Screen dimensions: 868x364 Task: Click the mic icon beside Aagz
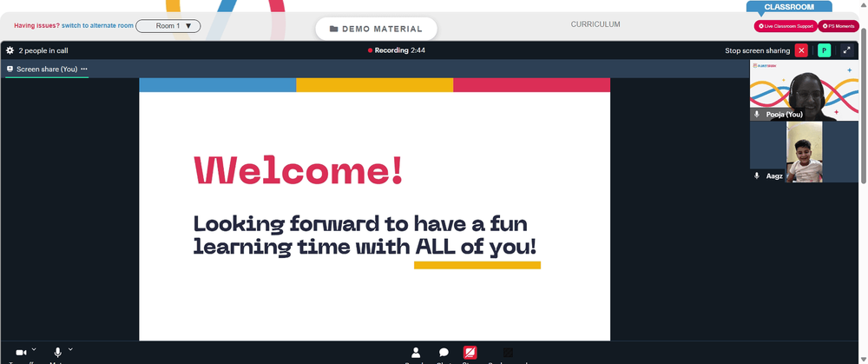click(757, 175)
